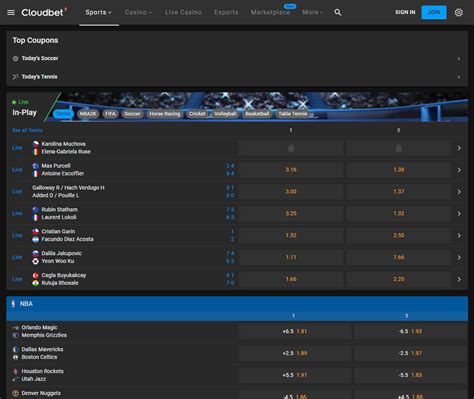This screenshot has width=474, height=399.
Task: Open the See all Tennis link
Action: [27, 130]
